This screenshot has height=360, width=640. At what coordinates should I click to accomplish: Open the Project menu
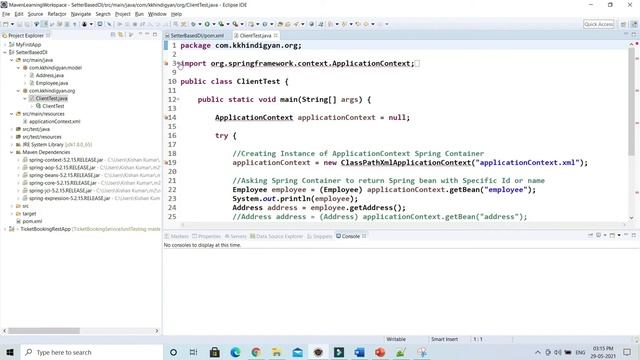[122, 14]
